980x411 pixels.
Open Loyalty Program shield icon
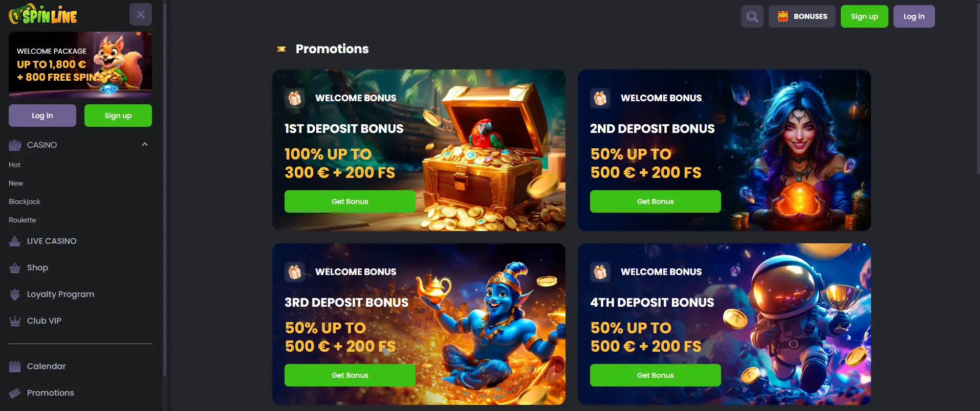tap(15, 294)
